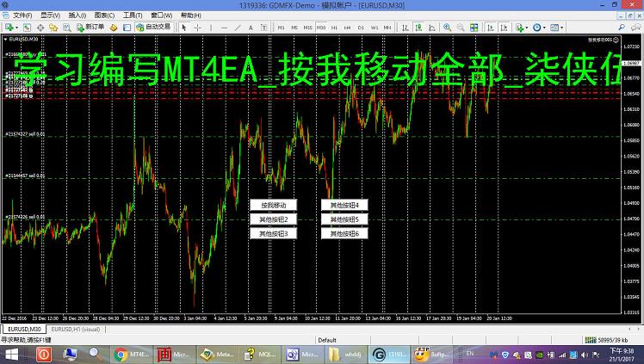Switch to M5 timeframe
Image resolution: width=644 pixels, height=364 pixels.
coord(294,28)
